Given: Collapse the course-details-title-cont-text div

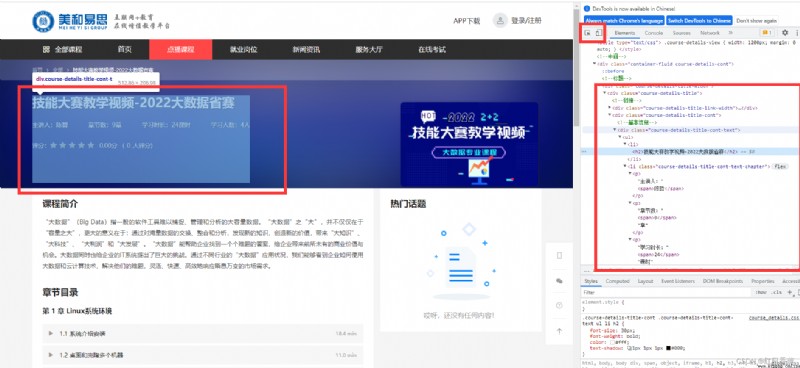Looking at the screenshot, I should (615, 130).
